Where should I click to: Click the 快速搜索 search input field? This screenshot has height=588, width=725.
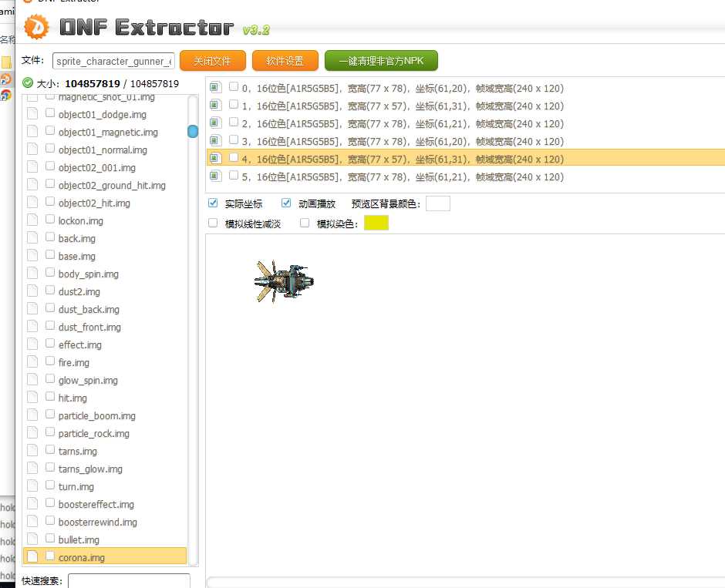(129, 580)
